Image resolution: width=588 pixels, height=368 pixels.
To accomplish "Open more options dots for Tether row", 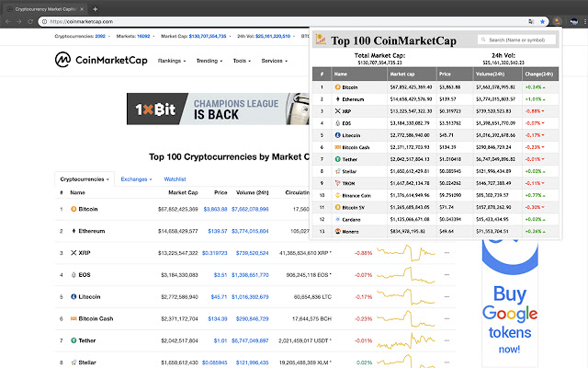I will (447, 340).
